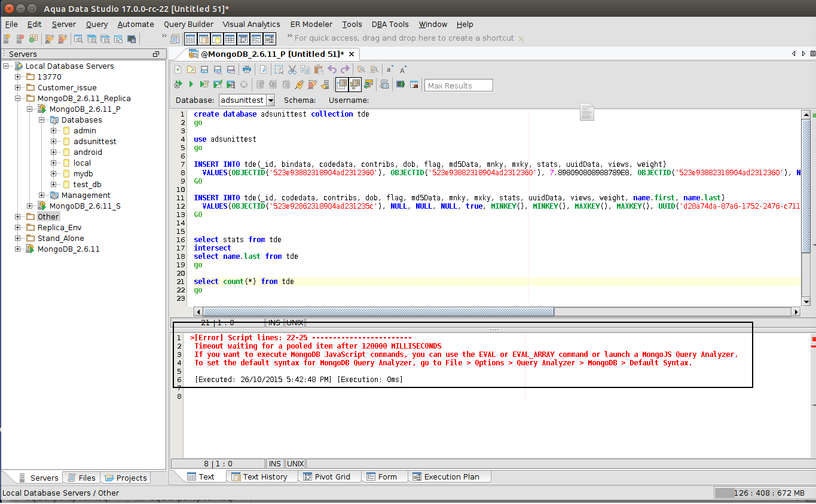This screenshot has height=504, width=816.
Task: Click the memory usage indicator in status bar
Action: coord(763,493)
